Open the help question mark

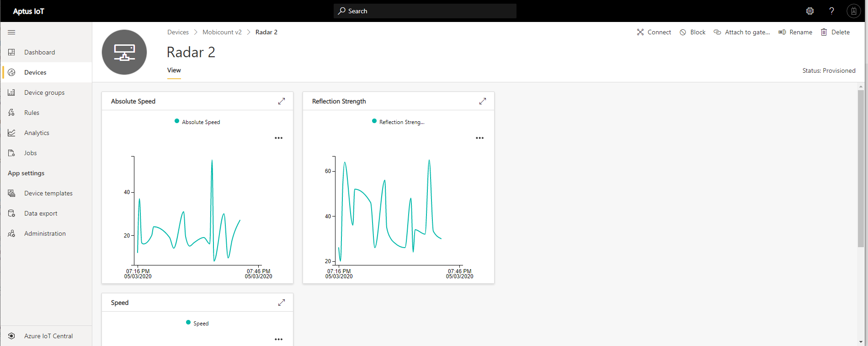(x=832, y=11)
